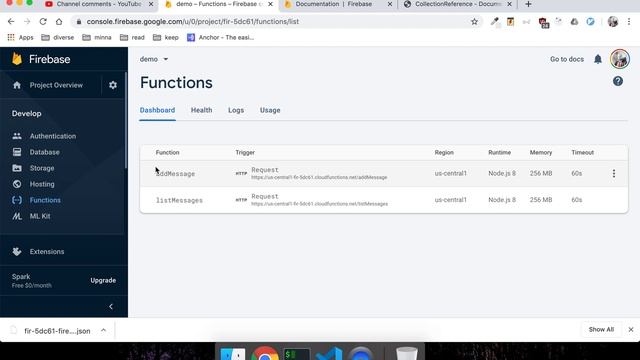Switch to the Health tab
640x360 pixels.
coord(201,110)
